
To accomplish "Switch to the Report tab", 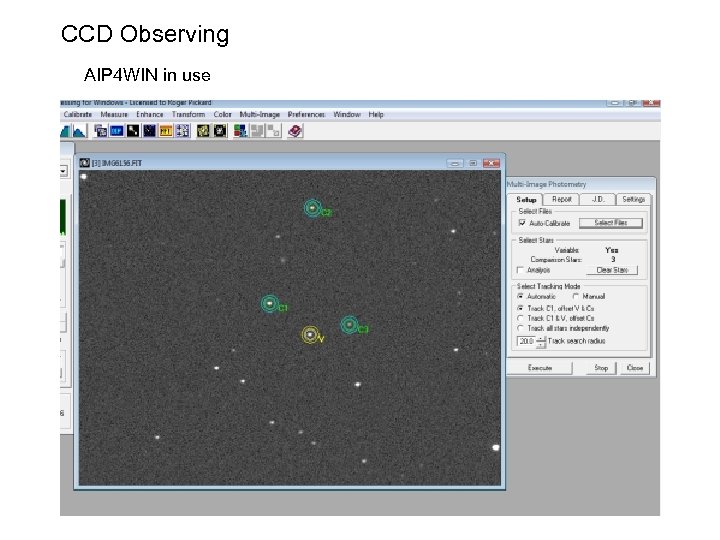I will [x=562, y=199].
